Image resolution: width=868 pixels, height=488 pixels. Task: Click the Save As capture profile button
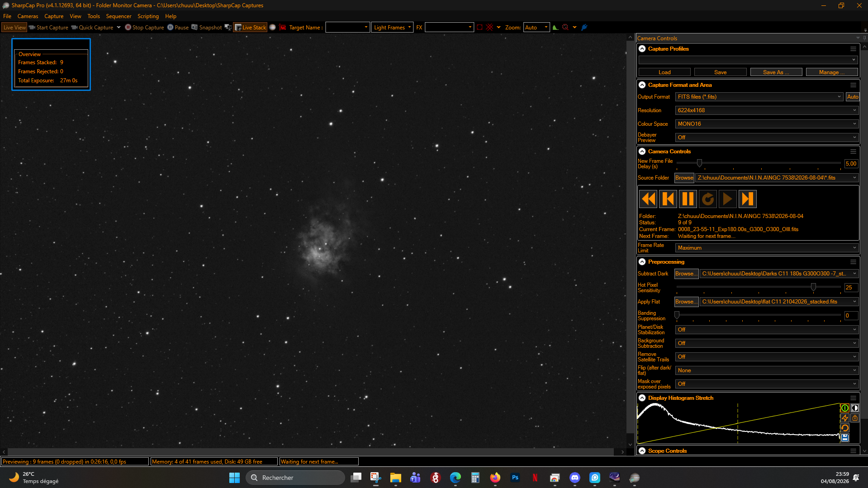point(776,72)
